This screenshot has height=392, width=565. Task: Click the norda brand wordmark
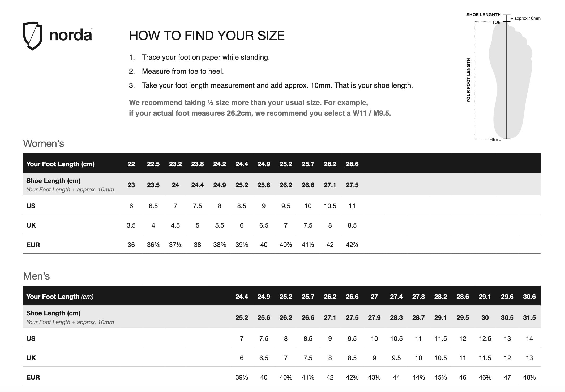[71, 35]
